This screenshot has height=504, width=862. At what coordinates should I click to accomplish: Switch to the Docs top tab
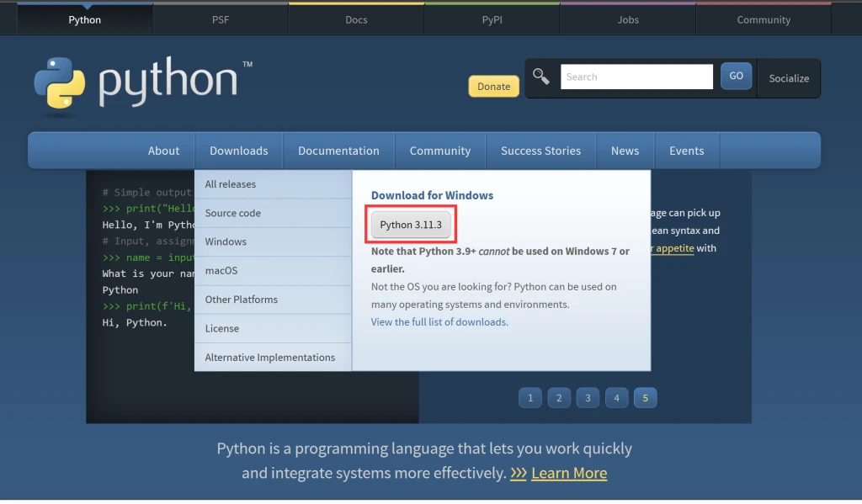(x=356, y=19)
